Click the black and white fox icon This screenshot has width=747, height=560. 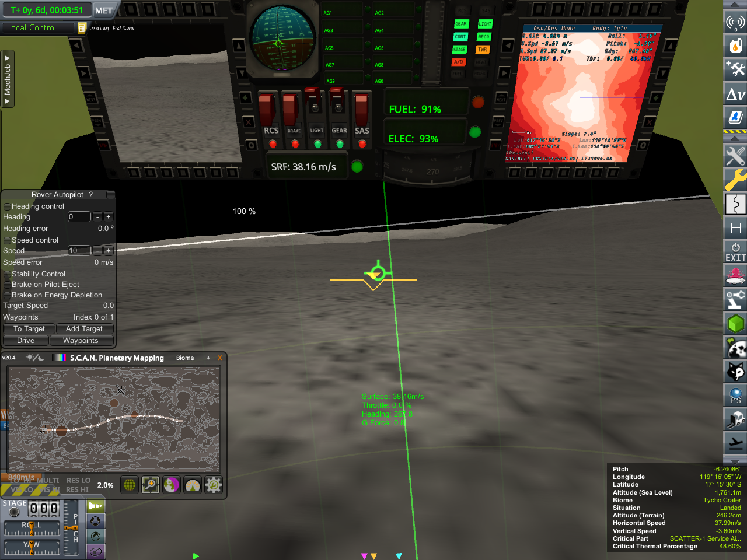point(735,372)
